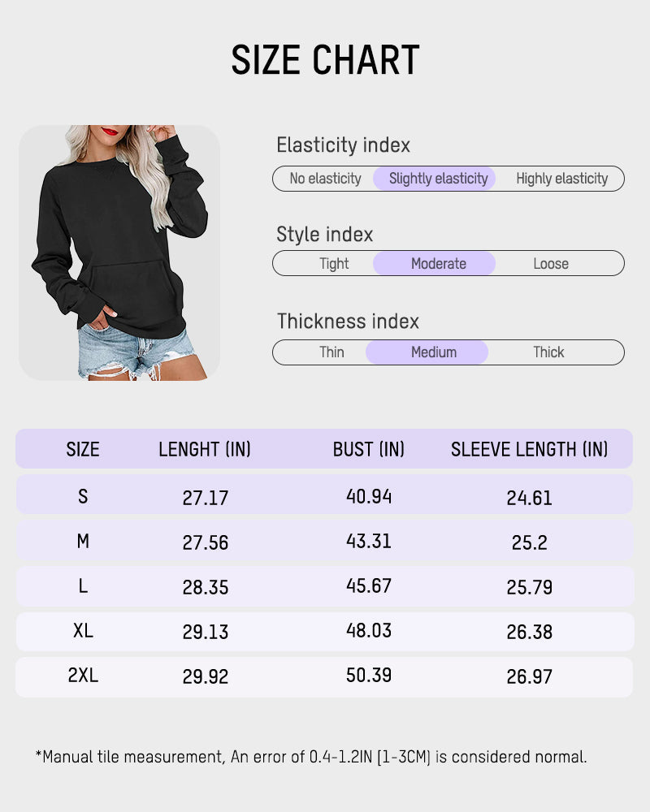Choose Slightly elasticity in Elasticity index
650x812 pixels.
438,179
